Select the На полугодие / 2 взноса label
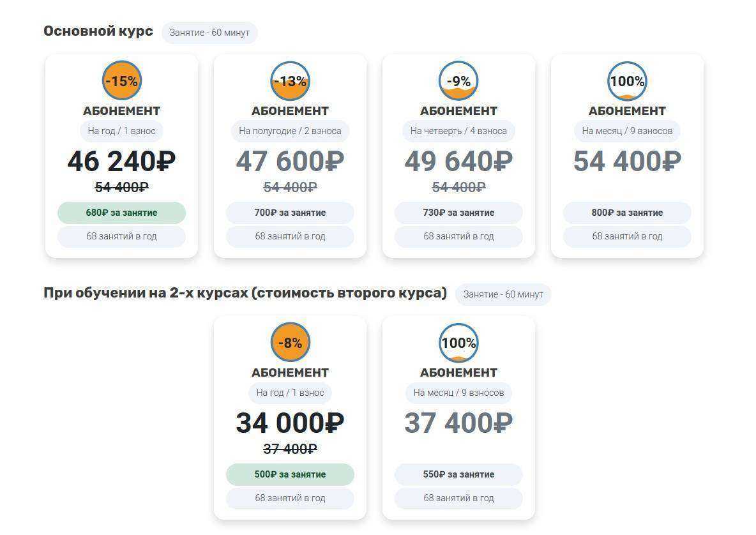Viewport: 756px width, 535px height. pos(290,130)
